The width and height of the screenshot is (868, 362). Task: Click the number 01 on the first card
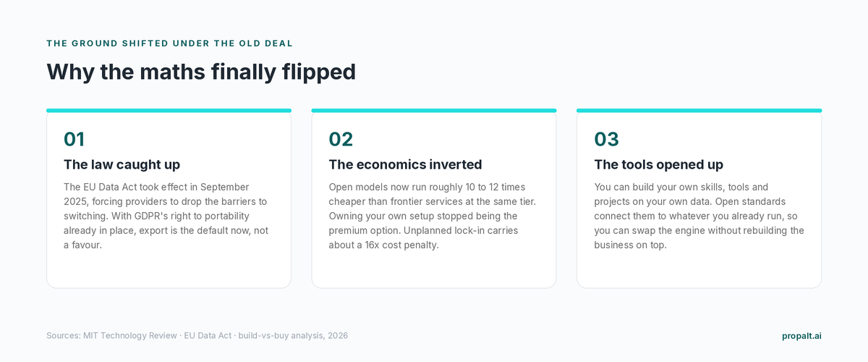tap(75, 139)
